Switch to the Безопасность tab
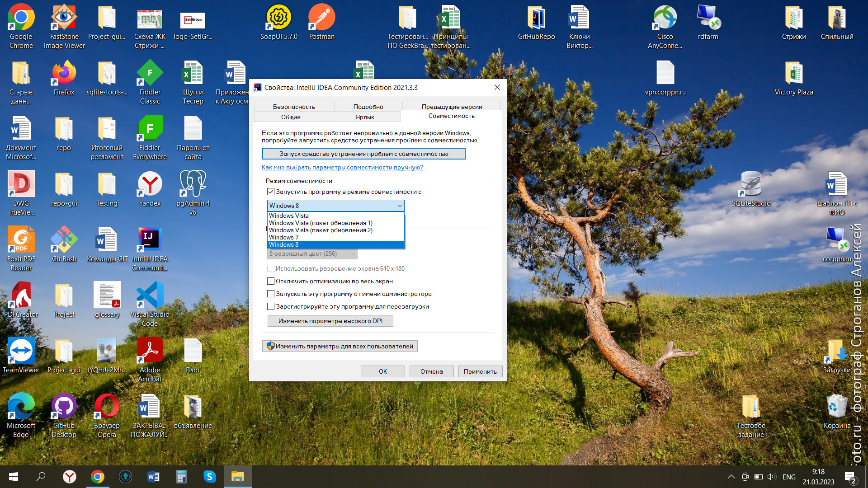 pyautogui.click(x=294, y=107)
